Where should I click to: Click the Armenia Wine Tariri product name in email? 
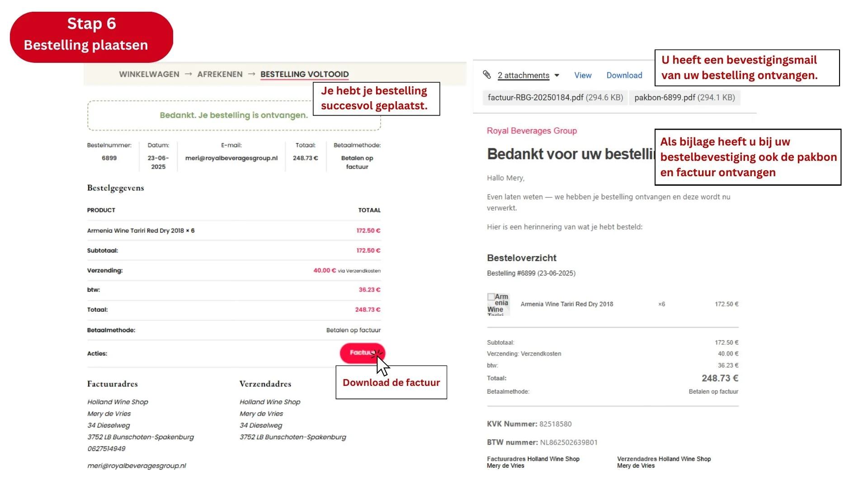566,304
